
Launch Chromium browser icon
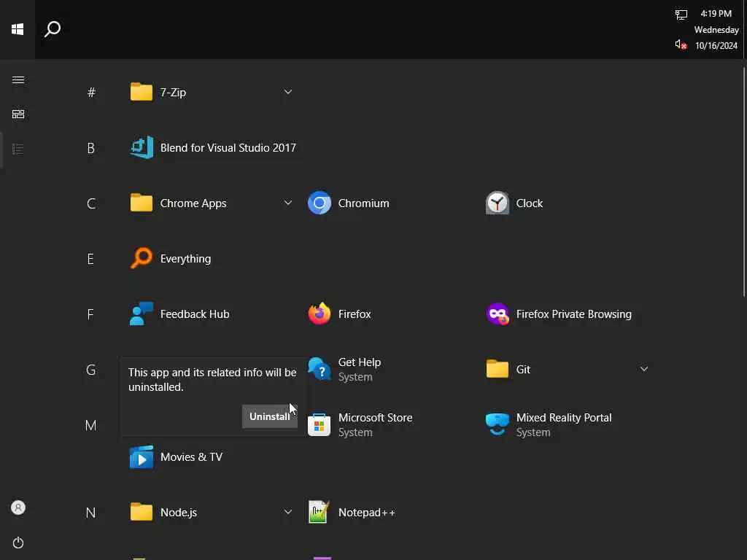[320, 203]
